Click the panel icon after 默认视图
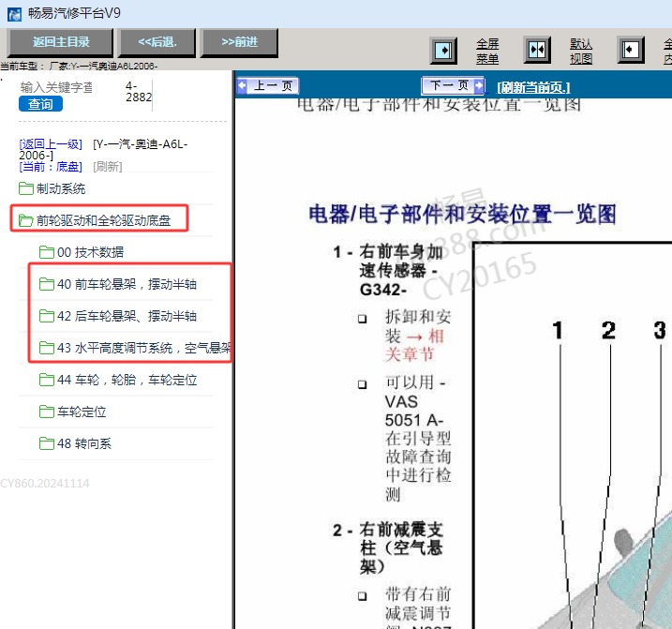This screenshot has width=672, height=629. click(631, 50)
